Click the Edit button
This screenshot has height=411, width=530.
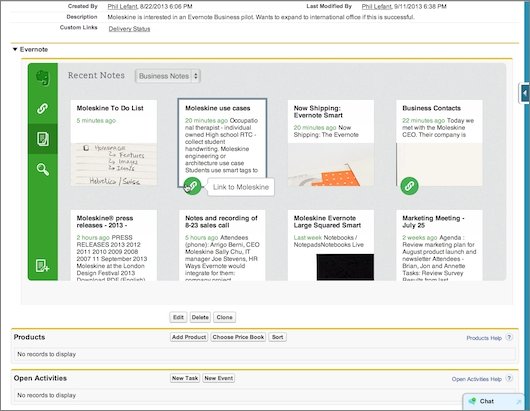click(178, 317)
